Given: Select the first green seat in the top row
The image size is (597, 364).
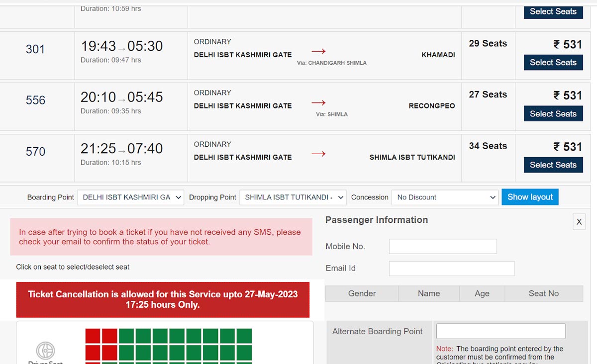Looking at the screenshot, I should tap(126, 336).
